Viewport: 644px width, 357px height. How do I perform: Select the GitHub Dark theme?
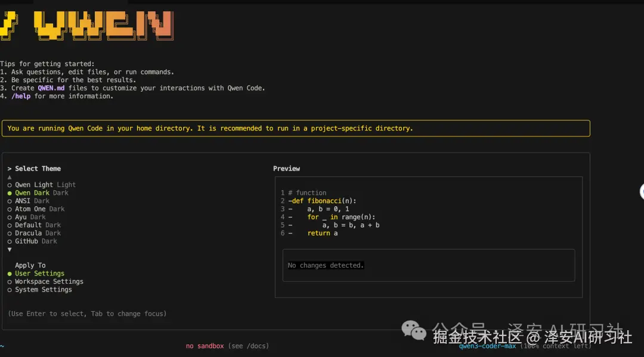(32, 241)
